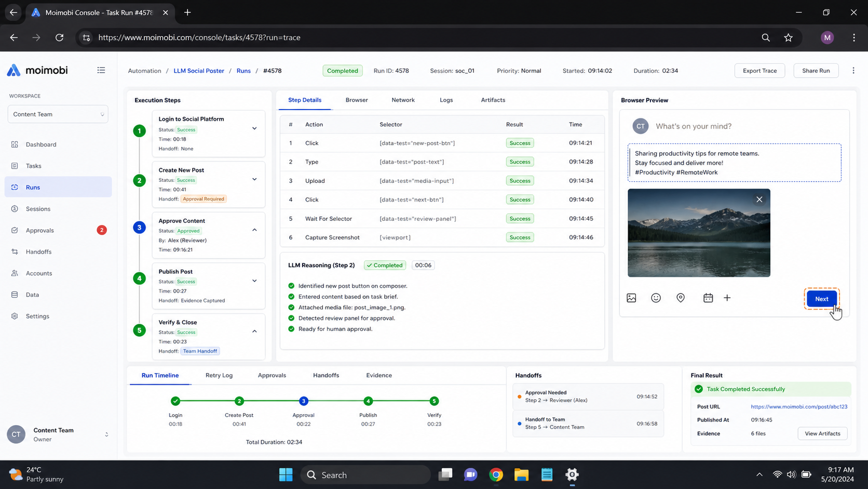
Task: Click the browser zoom search icon in address bar
Action: click(x=766, y=37)
